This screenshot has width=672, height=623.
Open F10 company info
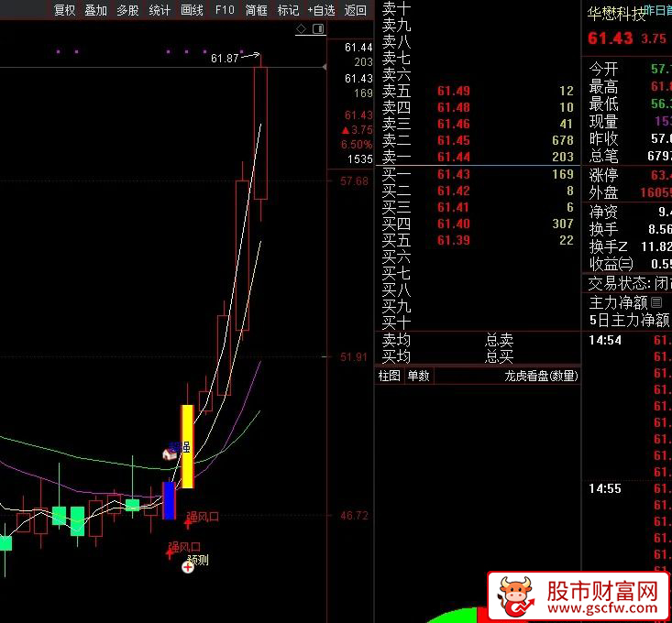pos(225,10)
